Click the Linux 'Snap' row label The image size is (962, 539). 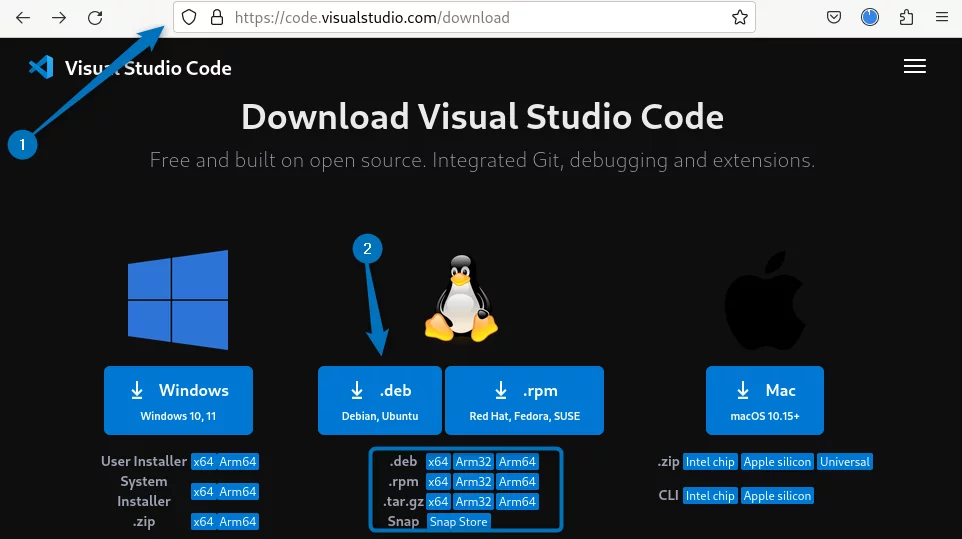(x=403, y=521)
